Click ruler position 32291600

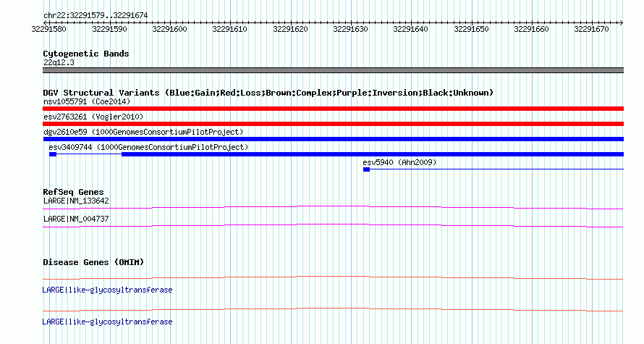tap(169, 29)
